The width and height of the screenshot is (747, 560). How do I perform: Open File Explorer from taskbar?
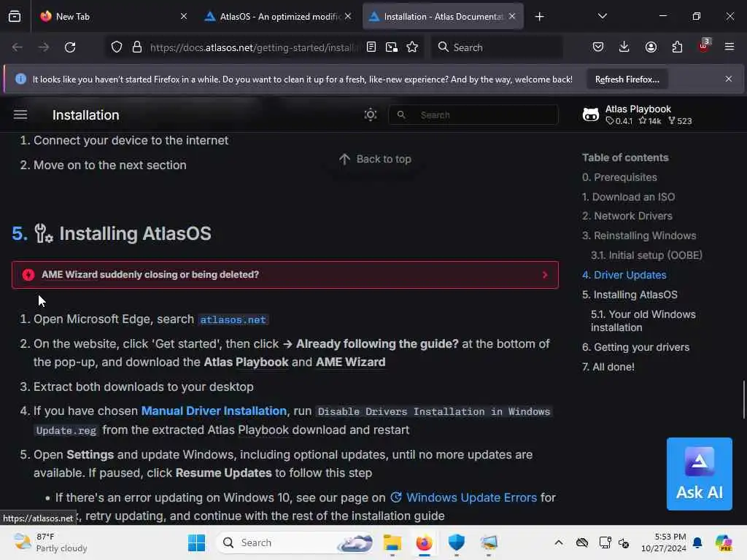392,542
